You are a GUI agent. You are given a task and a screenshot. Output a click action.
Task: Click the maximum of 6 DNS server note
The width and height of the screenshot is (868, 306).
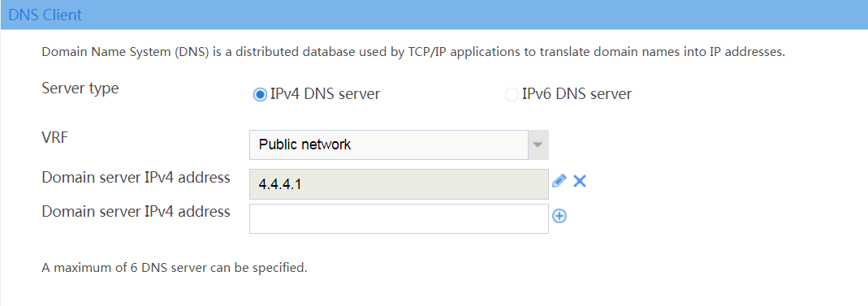pos(175,269)
